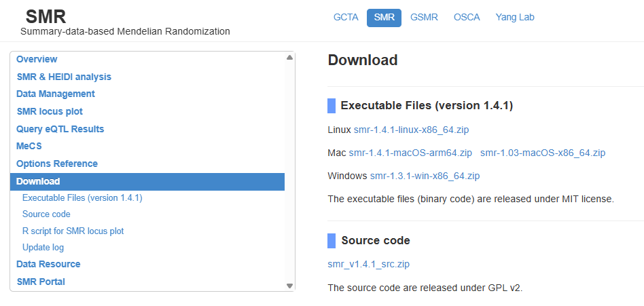The height and width of the screenshot is (306, 644).
Task: Download smr_v1.4.1_src.zip source code
Action: point(368,264)
